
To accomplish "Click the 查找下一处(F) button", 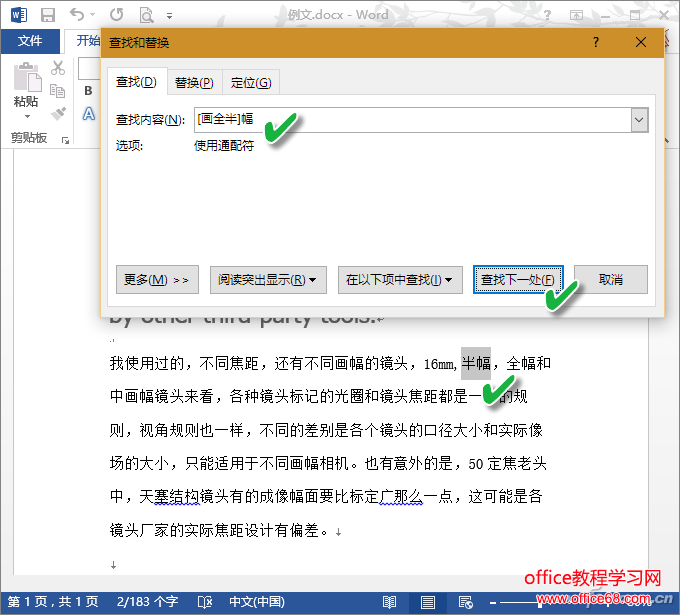I will [x=518, y=280].
